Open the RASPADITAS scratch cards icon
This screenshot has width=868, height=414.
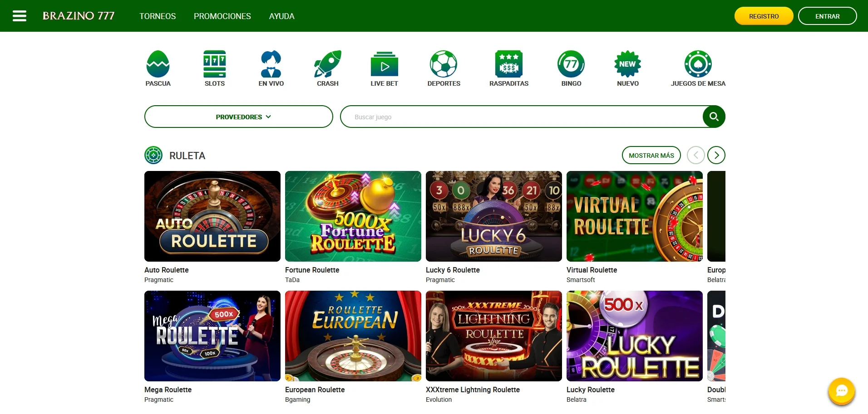508,63
